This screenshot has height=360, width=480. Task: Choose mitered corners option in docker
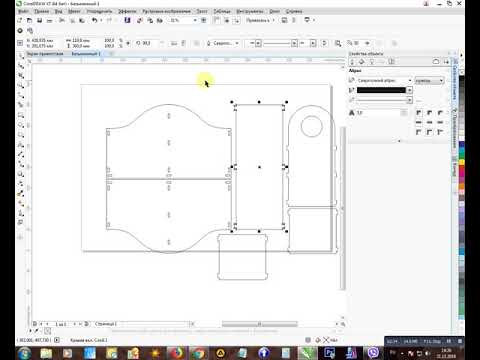[x=419, y=113]
